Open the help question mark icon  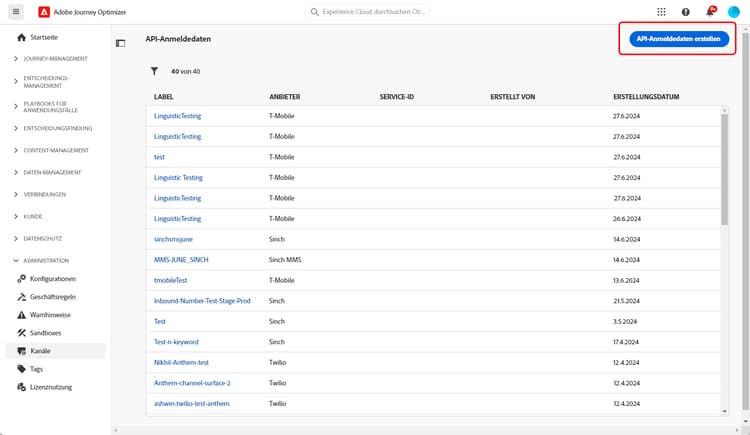(686, 12)
